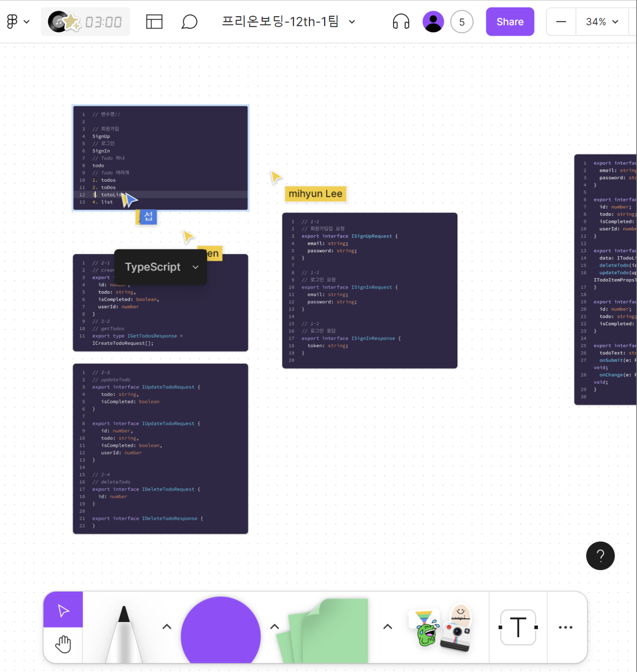Select the purple circle color swatch
Screen dimensions: 637x672
pyautogui.click(x=221, y=629)
